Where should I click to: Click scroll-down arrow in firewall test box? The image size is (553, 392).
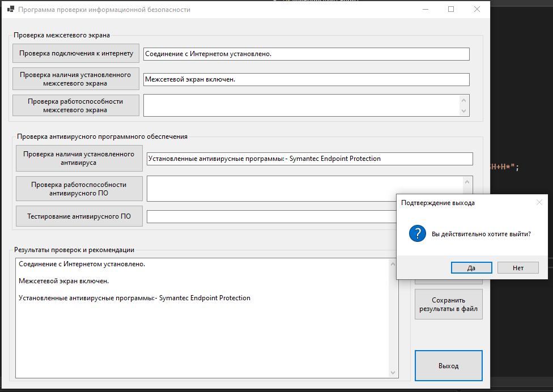pyautogui.click(x=464, y=110)
